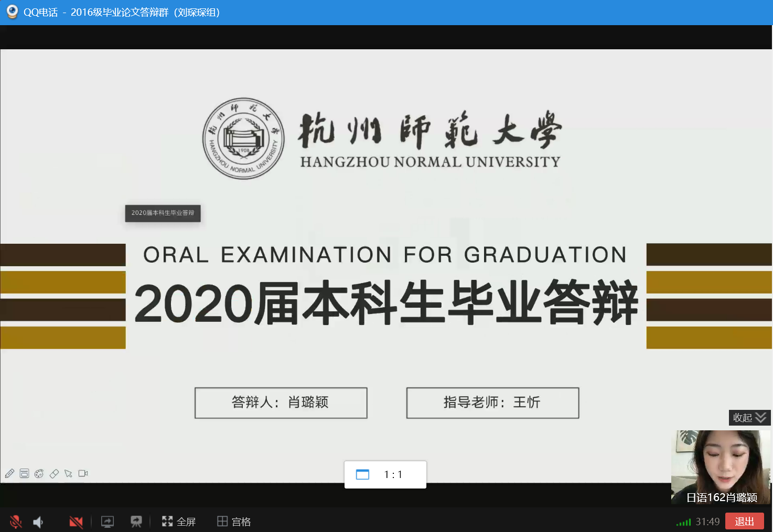Image resolution: width=773 pixels, height=532 pixels.
Task: Choose the cursor pointer tool
Action: tap(68, 474)
